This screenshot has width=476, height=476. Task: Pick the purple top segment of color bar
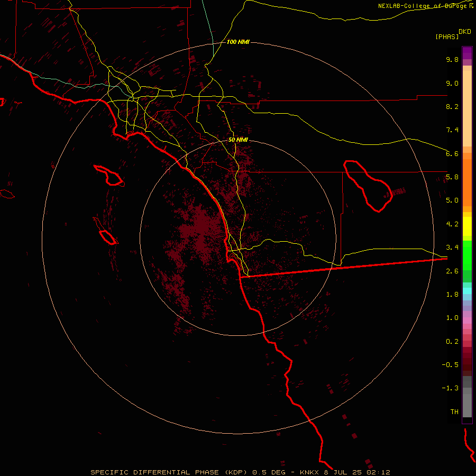click(x=467, y=53)
